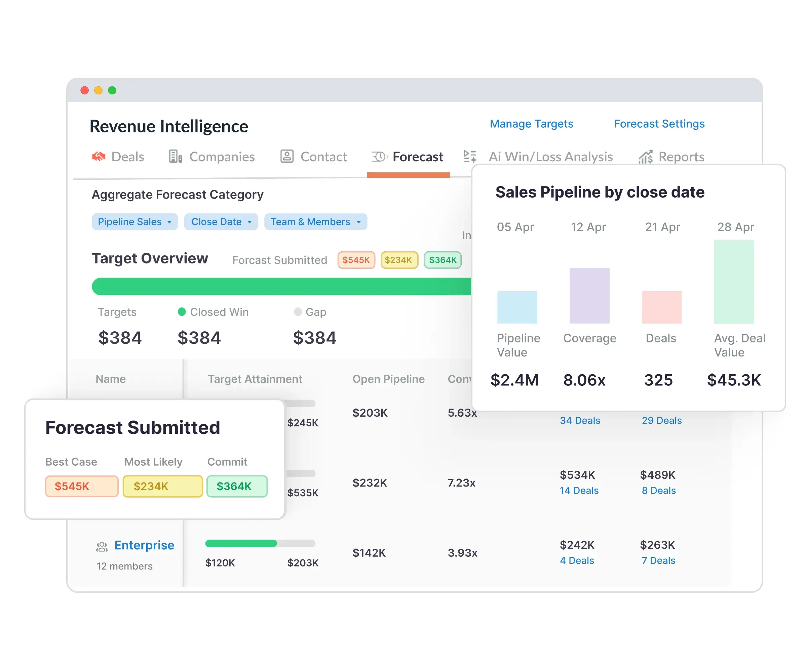Viewport: 807px width, 672px height.
Task: Click the Commit $364K box
Action: pos(237,486)
